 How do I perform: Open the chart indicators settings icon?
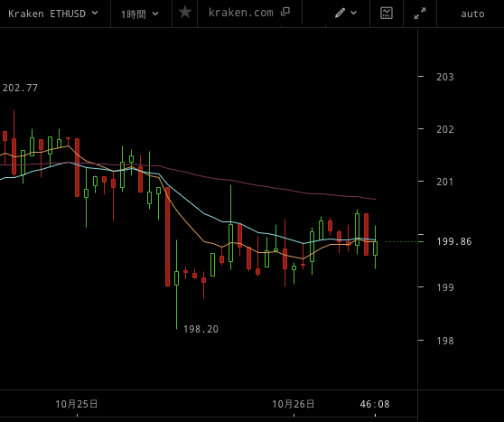(x=387, y=14)
